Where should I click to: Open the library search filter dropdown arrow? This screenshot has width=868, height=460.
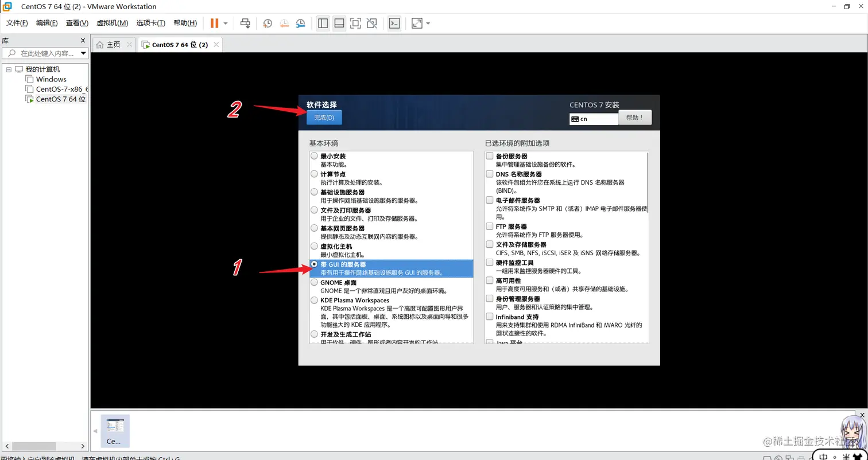[x=84, y=53]
